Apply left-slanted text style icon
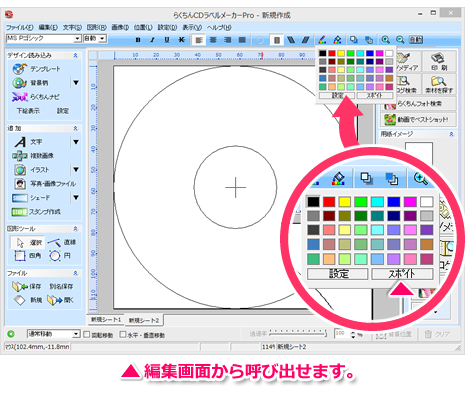Viewport: 465px width, 398px height. pyautogui.click(x=291, y=40)
